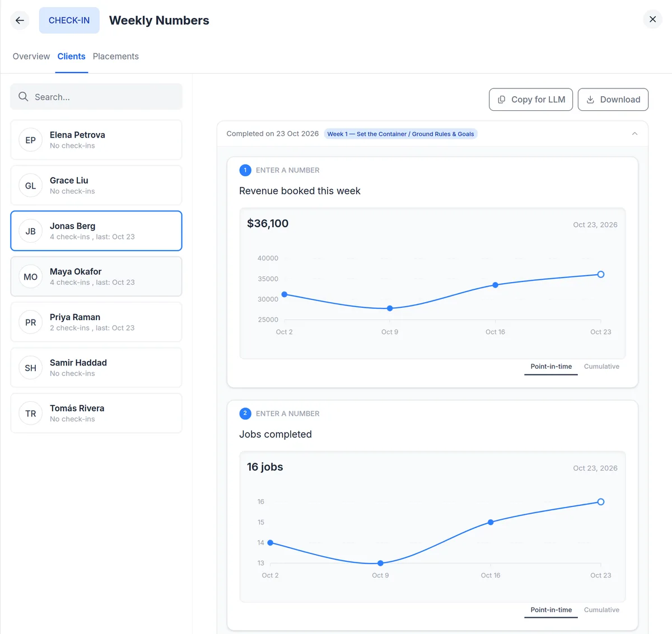Click the EP avatar icon
This screenshot has height=634, width=672.
(31, 140)
